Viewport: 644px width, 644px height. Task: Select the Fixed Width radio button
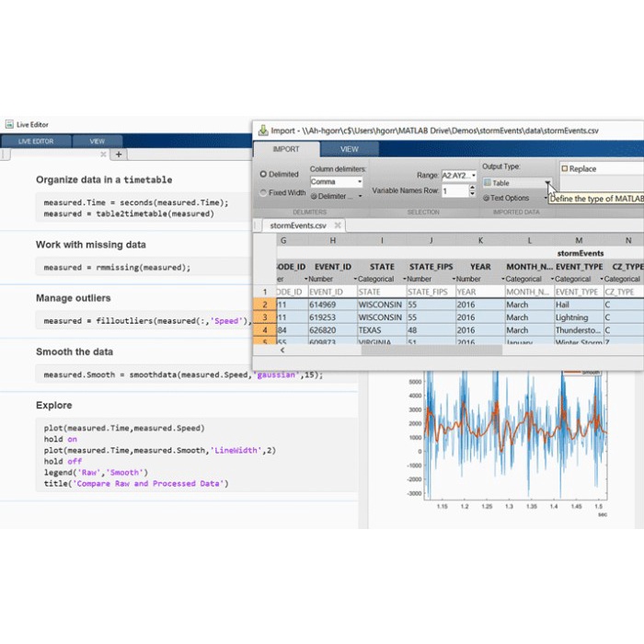(x=264, y=193)
